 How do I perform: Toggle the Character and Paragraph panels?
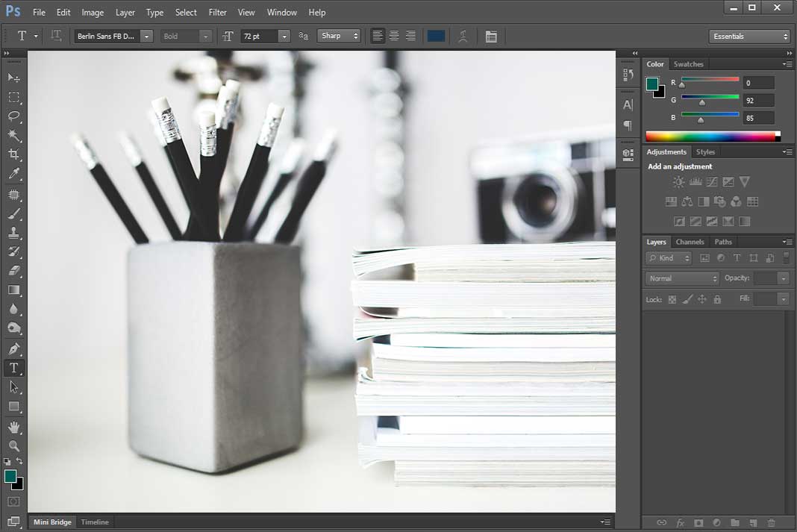coord(492,36)
